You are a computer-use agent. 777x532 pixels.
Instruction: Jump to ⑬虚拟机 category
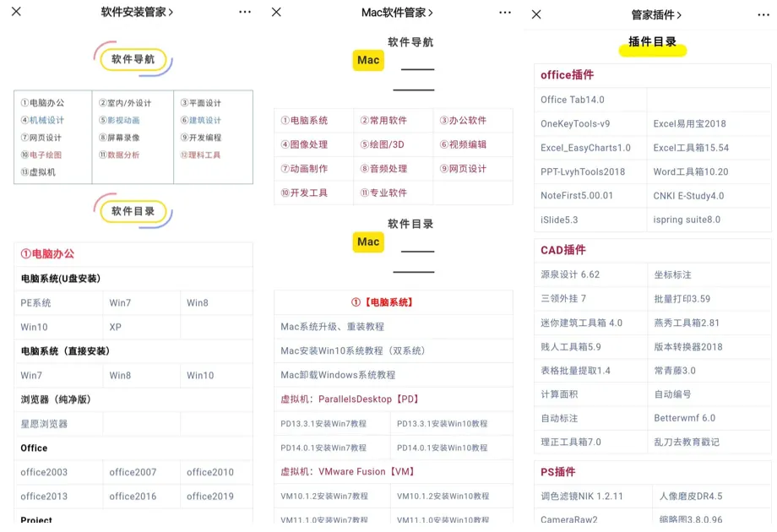(38, 172)
